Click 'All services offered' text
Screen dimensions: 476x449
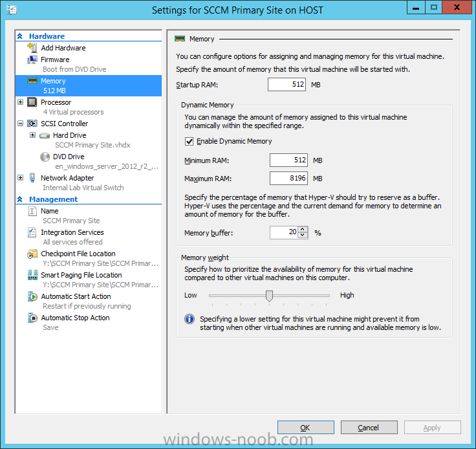click(72, 242)
